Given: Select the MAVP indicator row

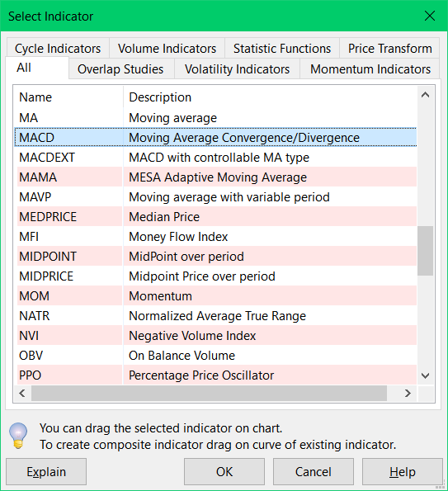Looking at the screenshot, I should pyautogui.click(x=215, y=197).
